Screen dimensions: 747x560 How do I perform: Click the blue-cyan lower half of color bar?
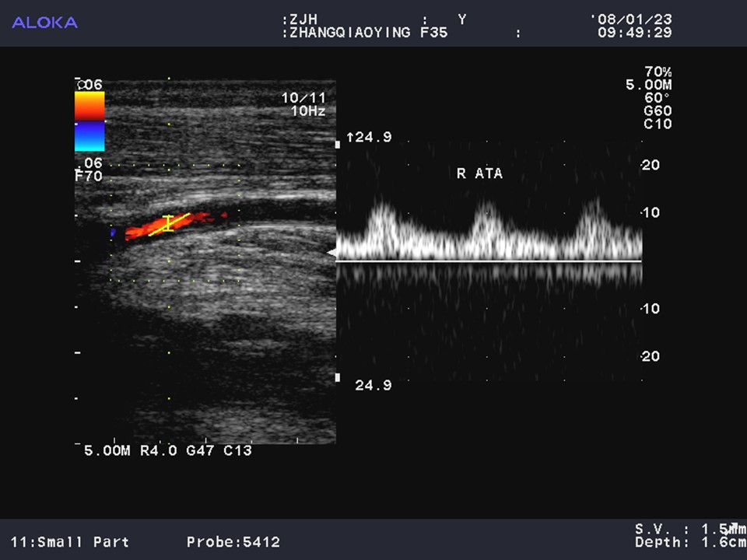point(89,136)
